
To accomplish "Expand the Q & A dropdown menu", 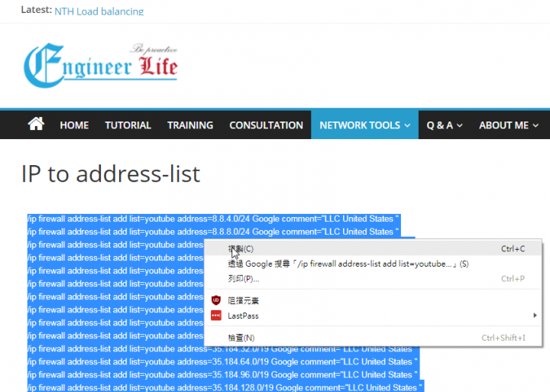I will pyautogui.click(x=445, y=125).
